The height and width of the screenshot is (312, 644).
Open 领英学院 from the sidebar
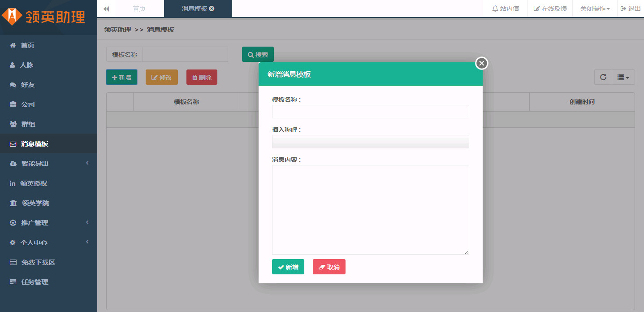(35, 203)
